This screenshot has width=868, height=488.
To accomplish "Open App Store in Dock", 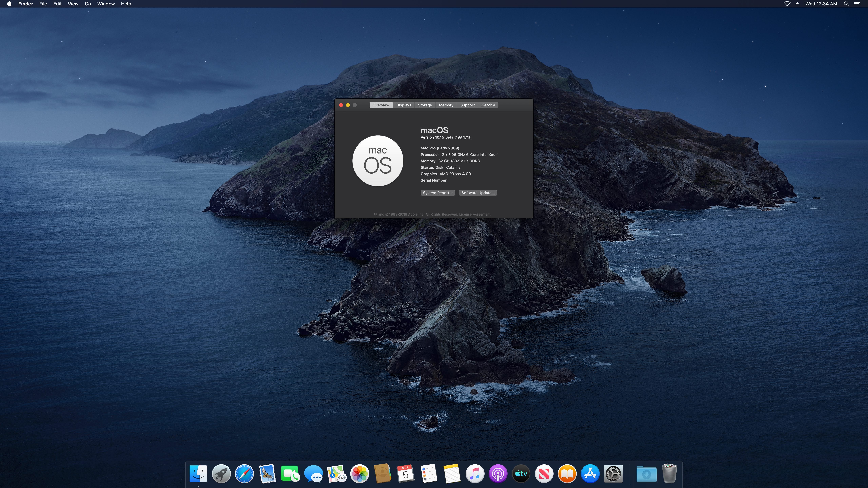I will (590, 474).
